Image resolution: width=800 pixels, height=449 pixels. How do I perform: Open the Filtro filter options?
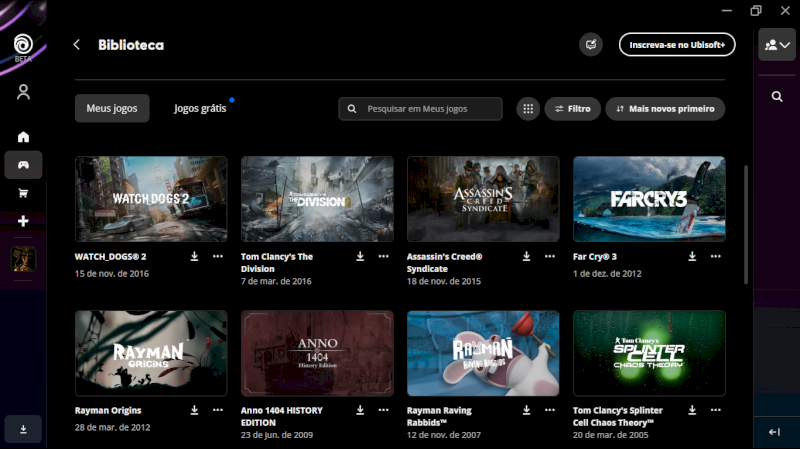[572, 108]
